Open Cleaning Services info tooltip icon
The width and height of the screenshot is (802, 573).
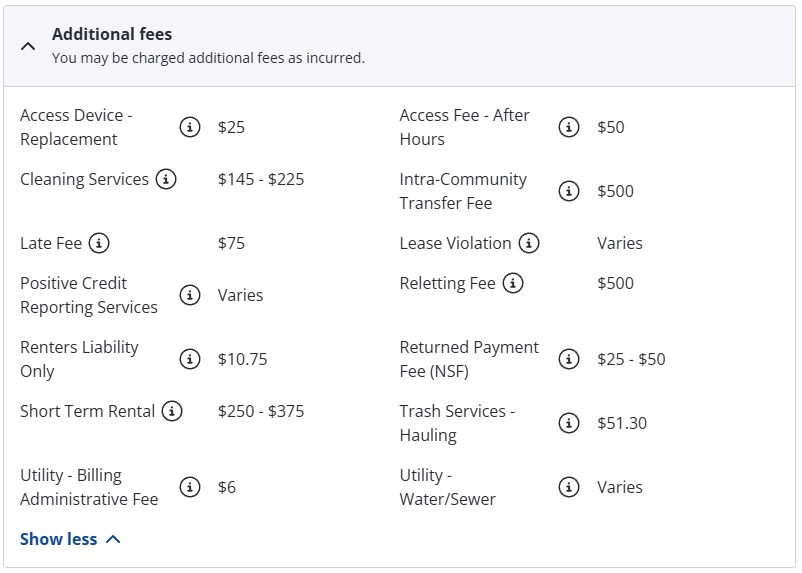166,179
